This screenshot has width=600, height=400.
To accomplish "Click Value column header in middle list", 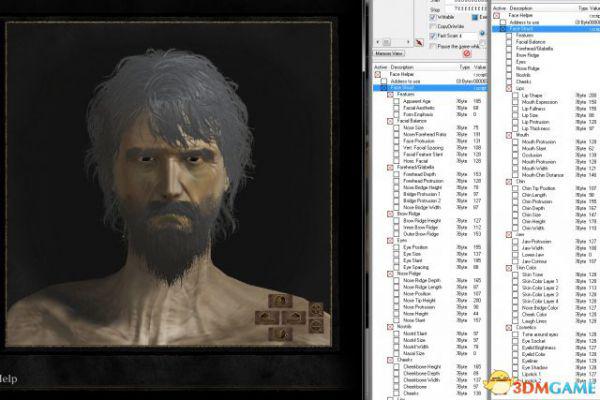I will (x=480, y=67).
